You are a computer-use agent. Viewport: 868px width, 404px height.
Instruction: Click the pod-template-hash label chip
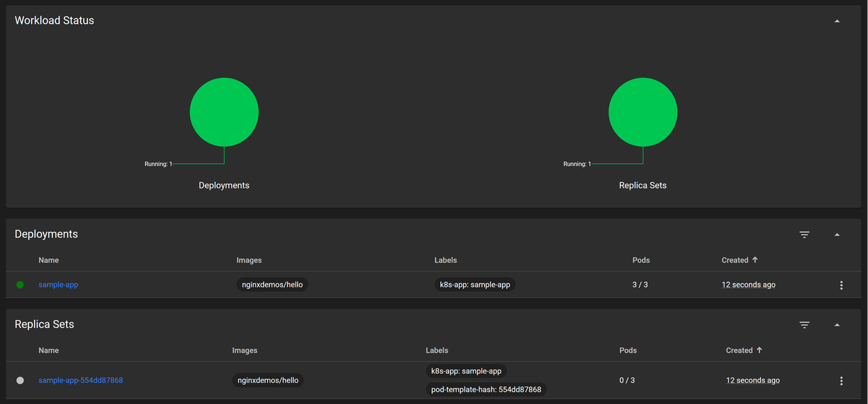click(486, 390)
